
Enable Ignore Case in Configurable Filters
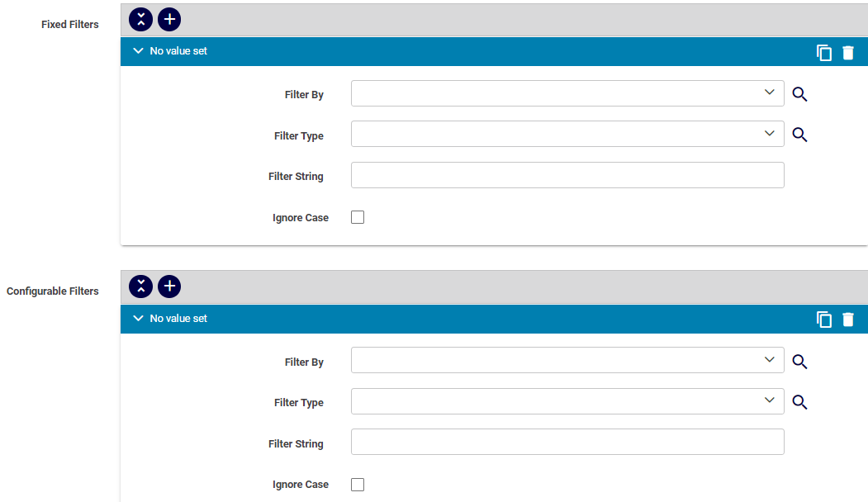pyautogui.click(x=357, y=484)
